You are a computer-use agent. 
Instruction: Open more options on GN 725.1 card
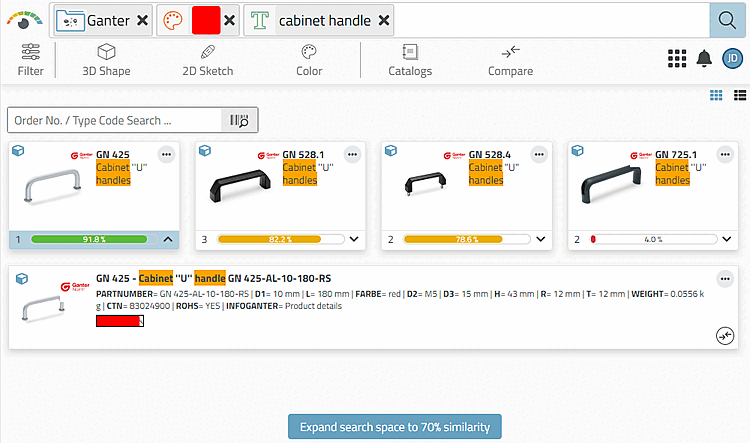725,155
